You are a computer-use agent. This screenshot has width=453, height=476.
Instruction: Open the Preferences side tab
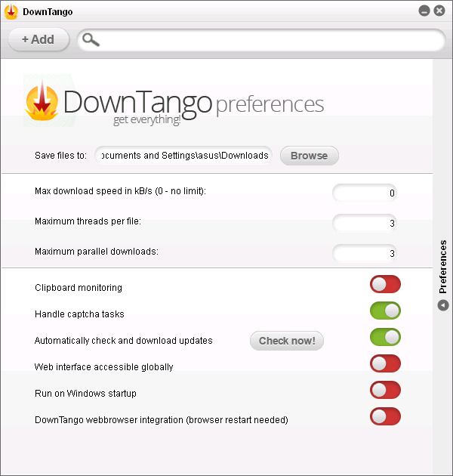point(443,267)
